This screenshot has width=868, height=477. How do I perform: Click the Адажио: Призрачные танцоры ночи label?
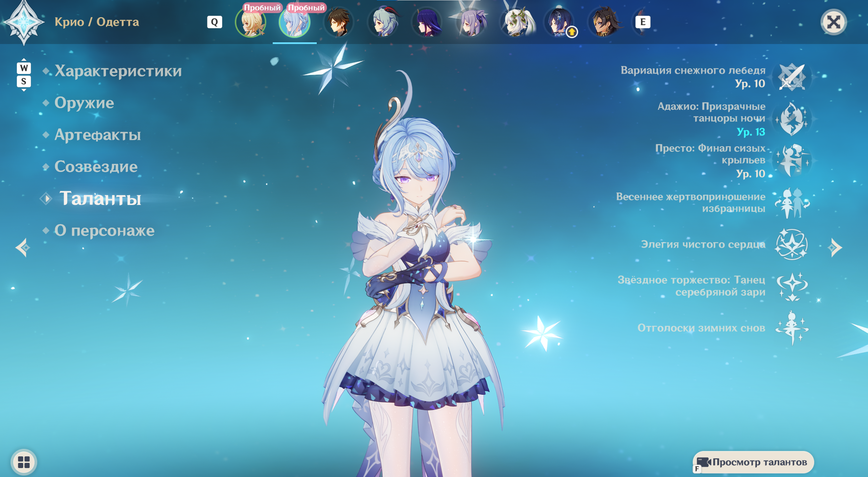click(x=712, y=112)
